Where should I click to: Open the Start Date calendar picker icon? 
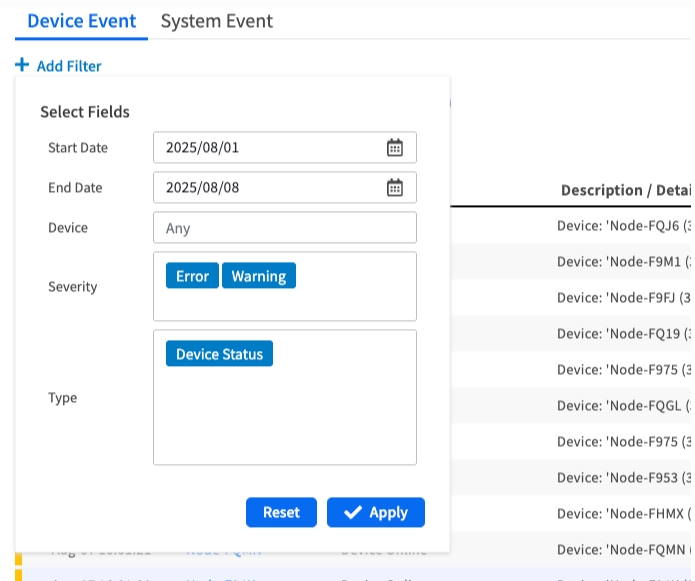(395, 148)
